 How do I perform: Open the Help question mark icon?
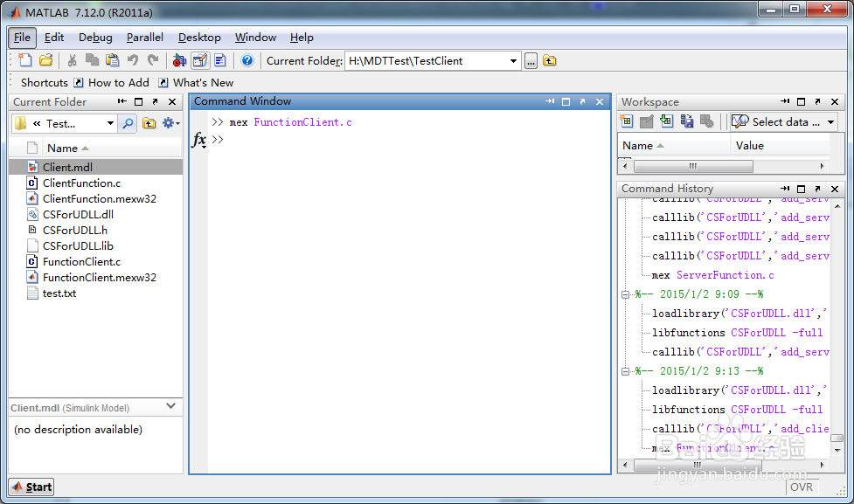(x=247, y=60)
